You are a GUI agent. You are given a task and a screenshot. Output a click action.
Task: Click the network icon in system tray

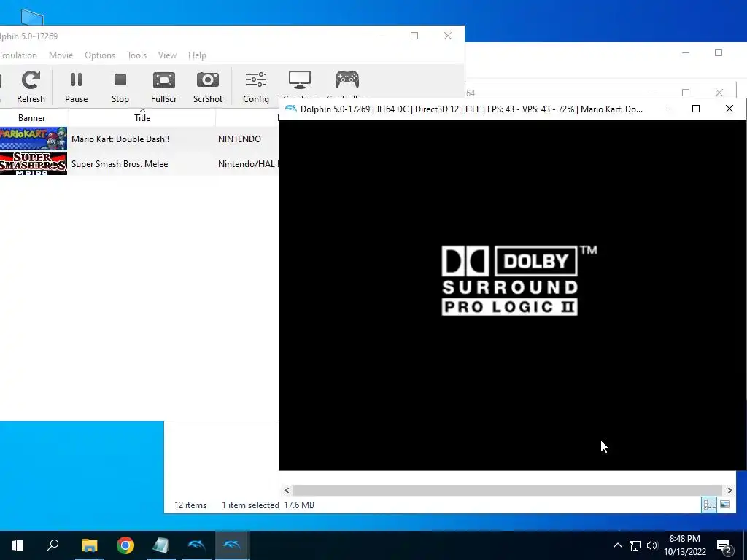(x=635, y=545)
